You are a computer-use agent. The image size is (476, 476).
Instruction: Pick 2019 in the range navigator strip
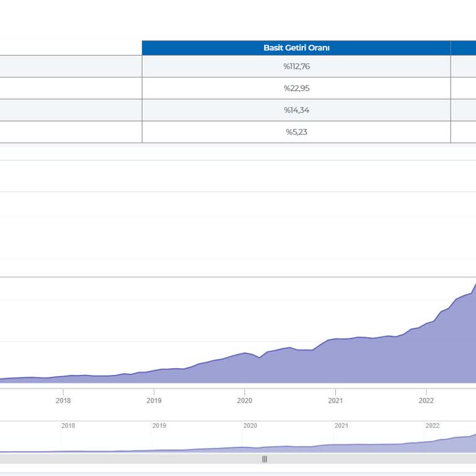(x=159, y=426)
